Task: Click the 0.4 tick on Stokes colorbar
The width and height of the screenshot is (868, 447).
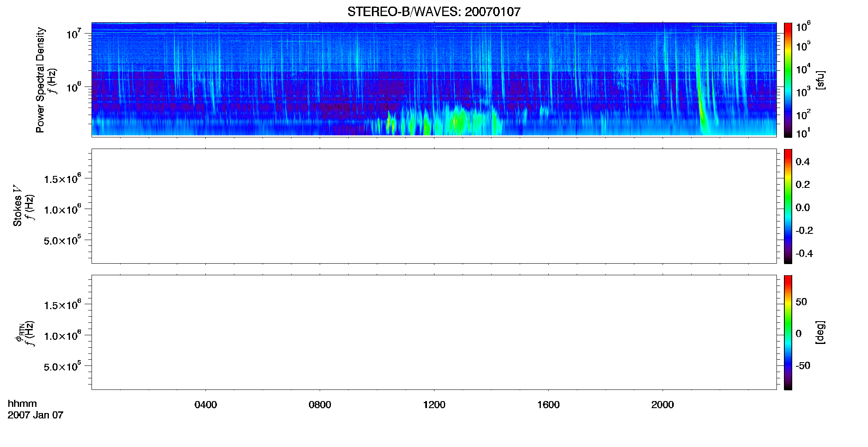Action: click(x=803, y=162)
